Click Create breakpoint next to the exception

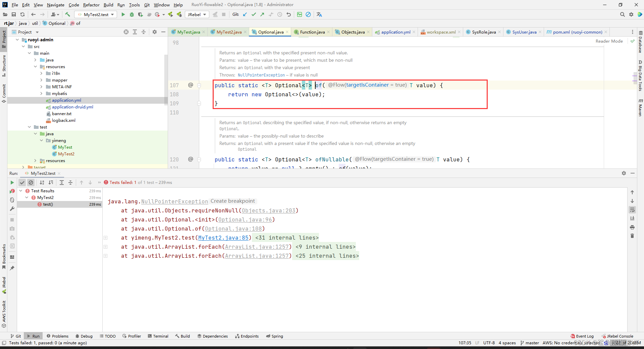tap(233, 201)
